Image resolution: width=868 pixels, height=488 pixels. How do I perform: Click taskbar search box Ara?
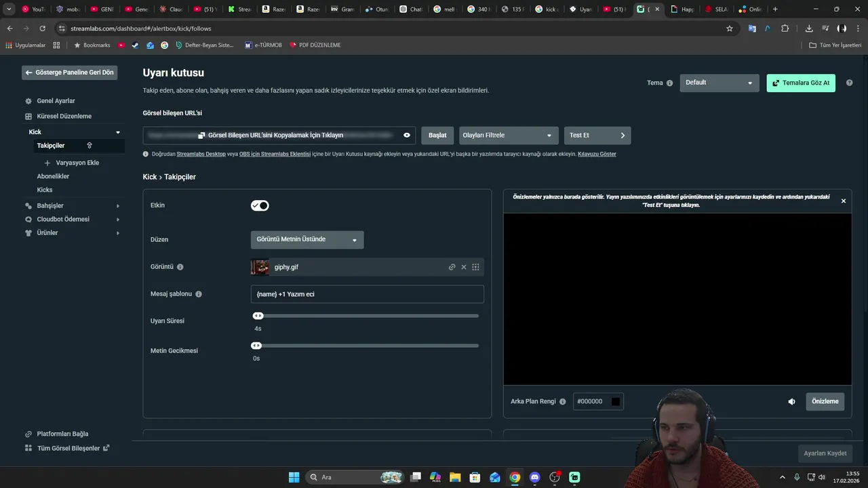coord(356,477)
